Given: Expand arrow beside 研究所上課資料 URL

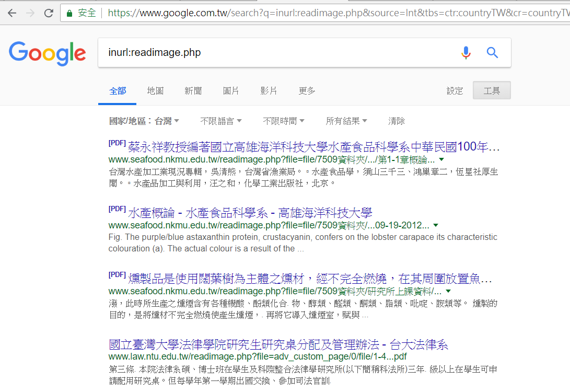Looking at the screenshot, I should (448, 291).
